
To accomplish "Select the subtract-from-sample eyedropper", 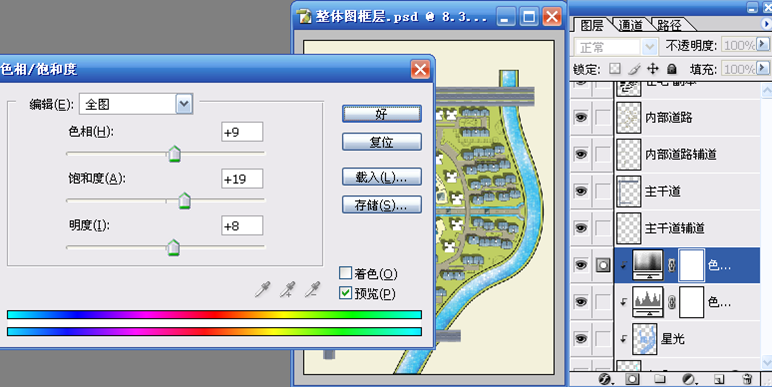I will 312,289.
